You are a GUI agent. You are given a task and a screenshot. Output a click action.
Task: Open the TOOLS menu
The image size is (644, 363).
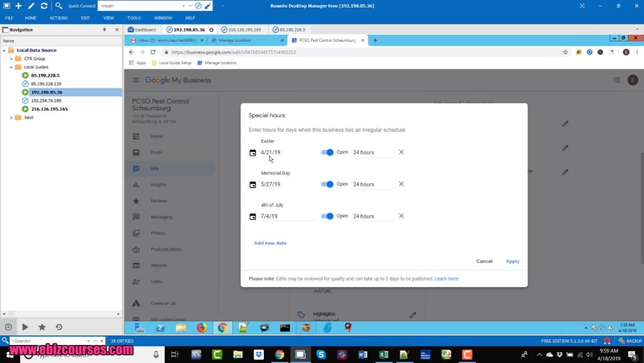pyautogui.click(x=134, y=18)
